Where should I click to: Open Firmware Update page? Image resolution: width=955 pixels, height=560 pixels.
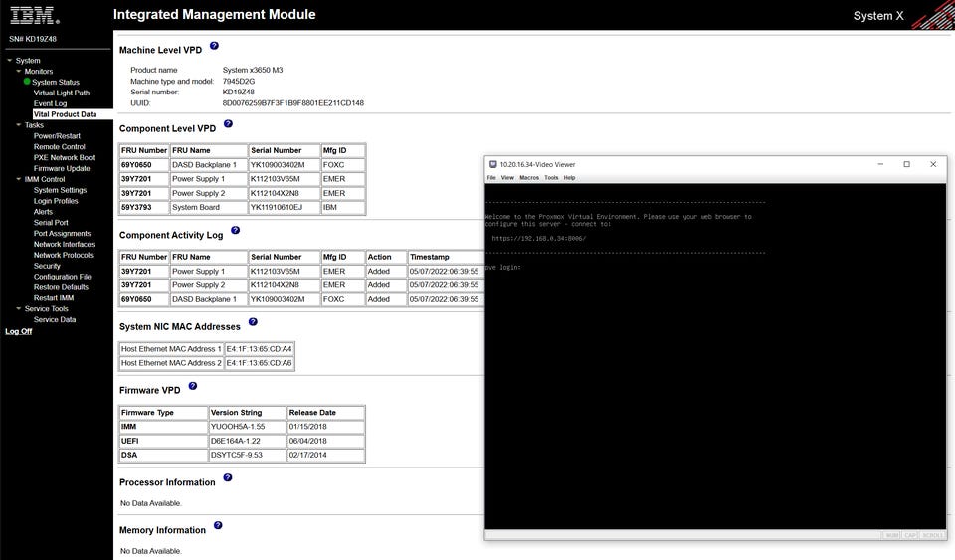[62, 169]
